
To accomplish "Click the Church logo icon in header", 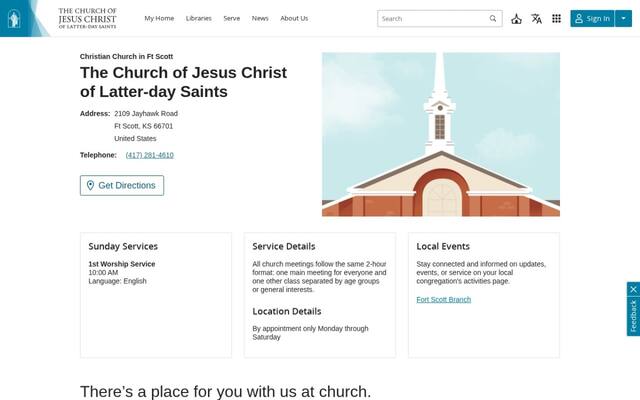I will [x=14, y=18].
